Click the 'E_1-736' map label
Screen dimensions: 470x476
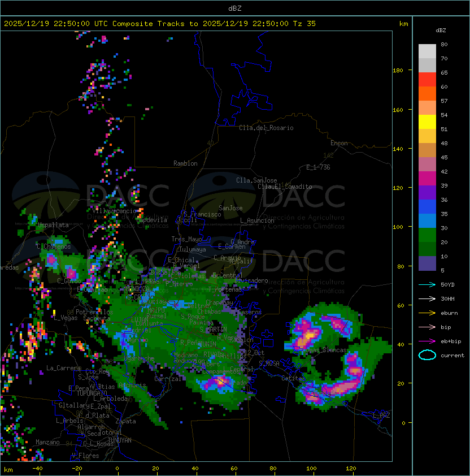318,167
